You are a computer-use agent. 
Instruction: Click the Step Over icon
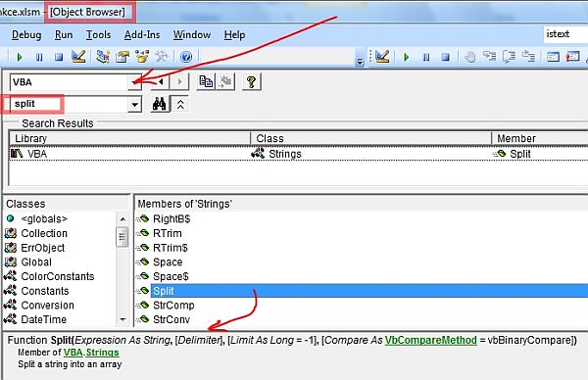tap(509, 57)
